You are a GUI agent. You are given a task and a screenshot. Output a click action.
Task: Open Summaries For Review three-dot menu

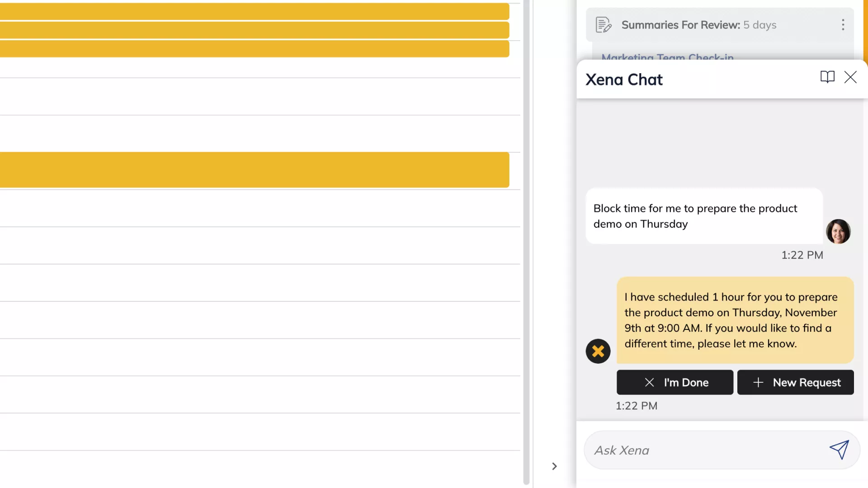point(843,25)
